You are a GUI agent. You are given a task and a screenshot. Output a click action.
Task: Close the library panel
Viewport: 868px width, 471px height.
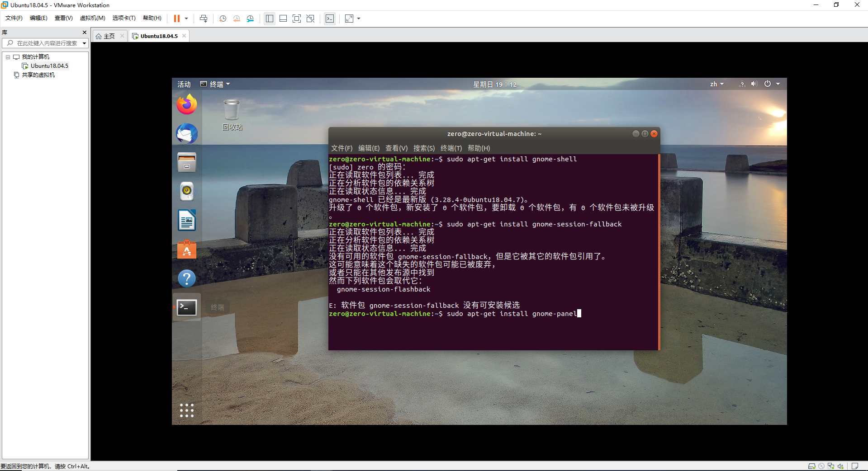(85, 33)
